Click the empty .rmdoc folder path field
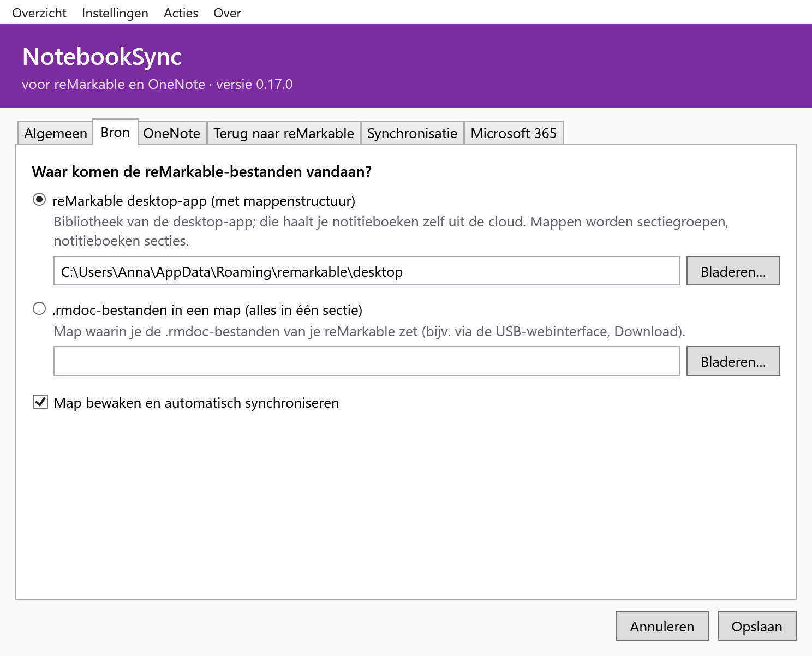The width and height of the screenshot is (812, 656). 367,361
